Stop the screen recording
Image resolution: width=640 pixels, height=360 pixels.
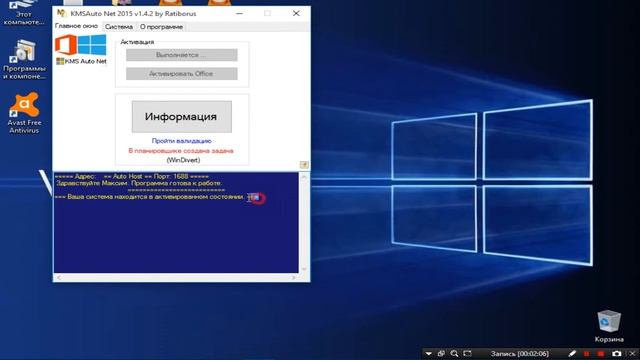click(601, 353)
